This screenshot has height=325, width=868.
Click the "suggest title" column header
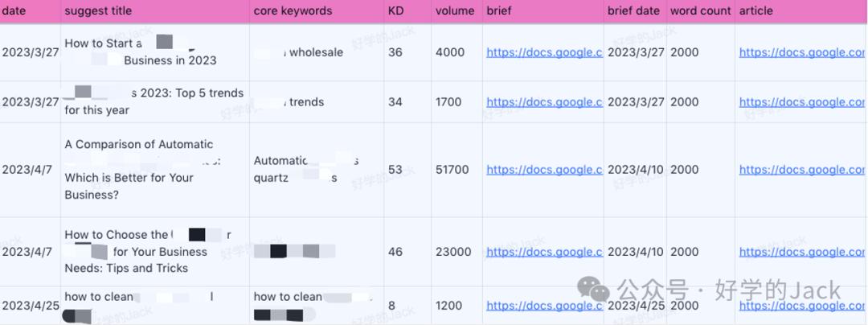coord(98,11)
